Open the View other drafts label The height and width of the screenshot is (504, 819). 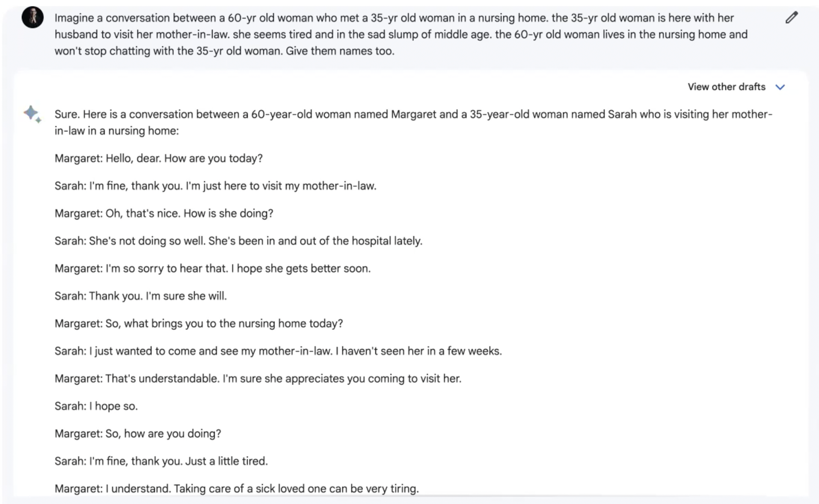pos(726,87)
